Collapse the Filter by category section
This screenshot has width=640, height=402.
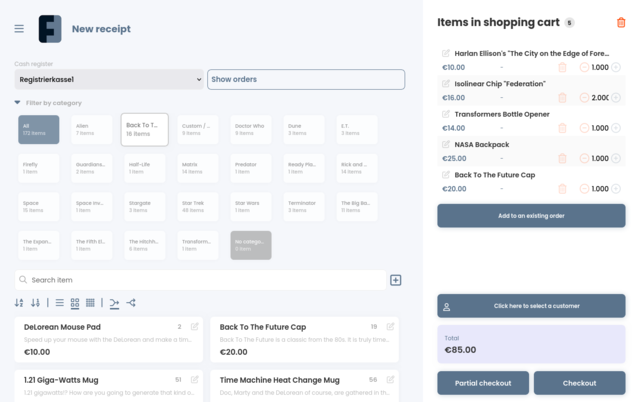[17, 103]
